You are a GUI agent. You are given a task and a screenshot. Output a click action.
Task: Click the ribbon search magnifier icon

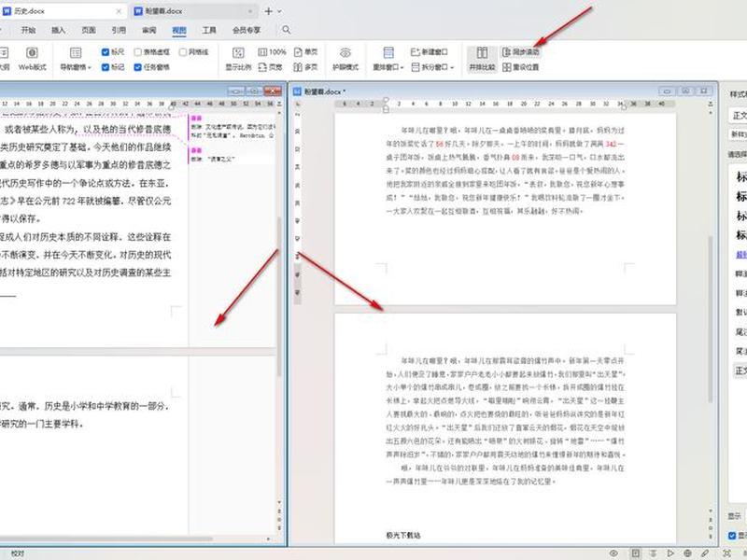tap(287, 30)
